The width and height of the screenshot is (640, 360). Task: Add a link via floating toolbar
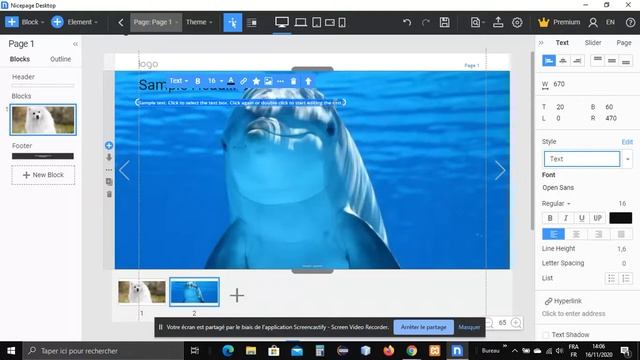coord(243,81)
